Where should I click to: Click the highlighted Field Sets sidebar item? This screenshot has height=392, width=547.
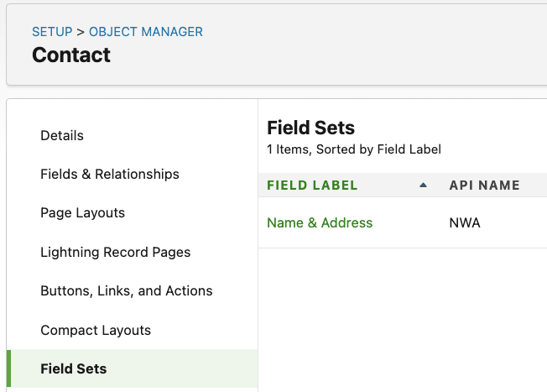pyautogui.click(x=74, y=368)
